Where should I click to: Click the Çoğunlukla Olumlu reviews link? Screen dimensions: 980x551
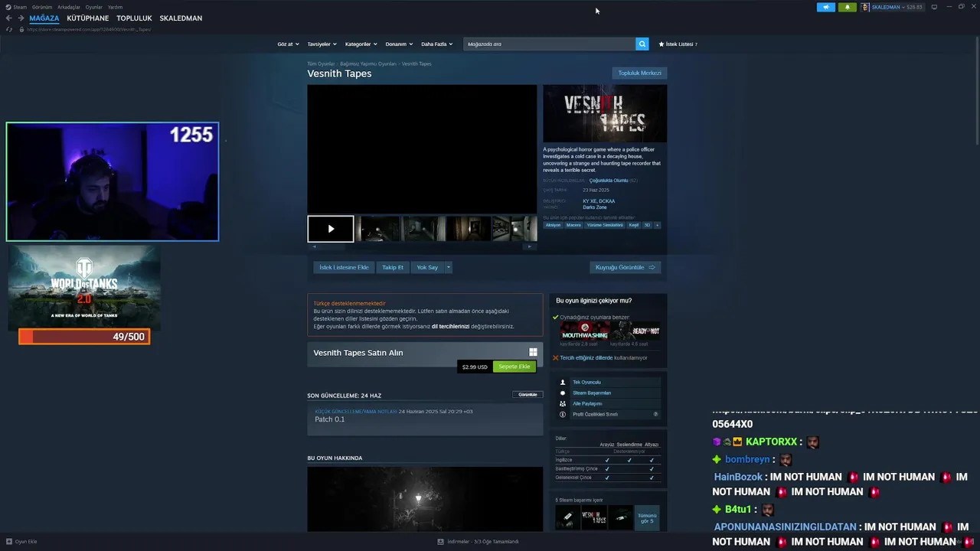(x=609, y=181)
